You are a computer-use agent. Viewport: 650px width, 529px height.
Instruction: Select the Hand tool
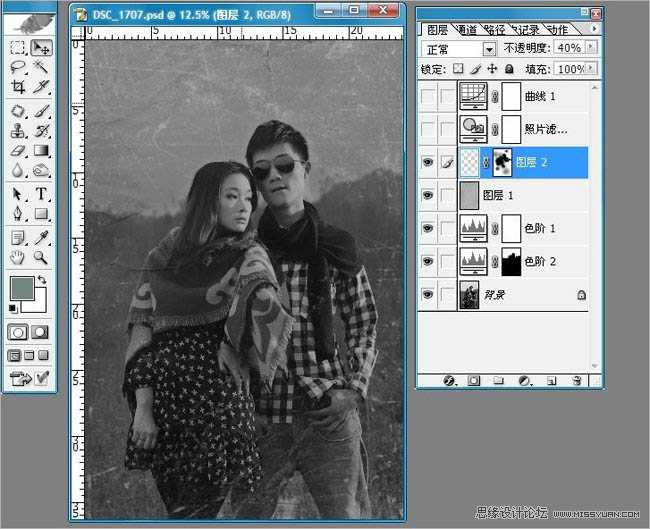tap(17, 257)
